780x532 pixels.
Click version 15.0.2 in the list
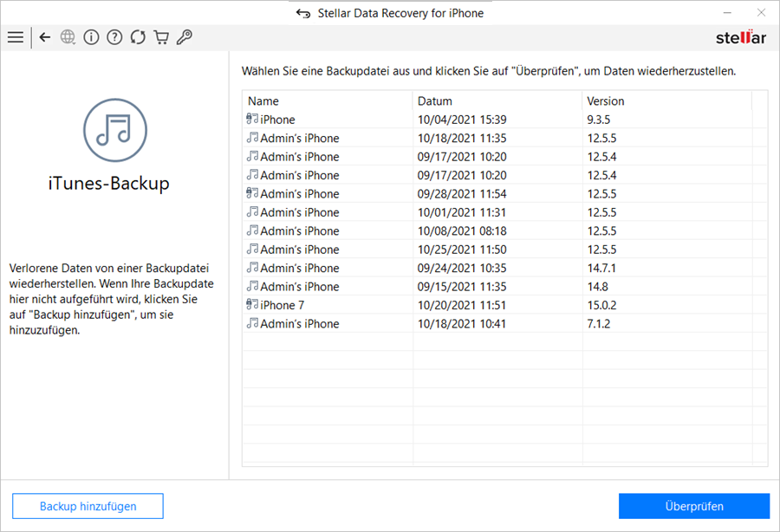(601, 305)
